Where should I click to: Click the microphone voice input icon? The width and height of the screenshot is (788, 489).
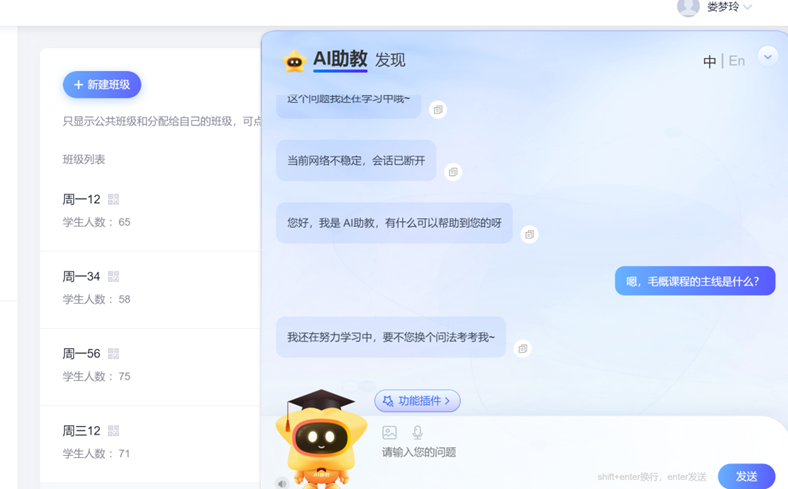point(418,432)
